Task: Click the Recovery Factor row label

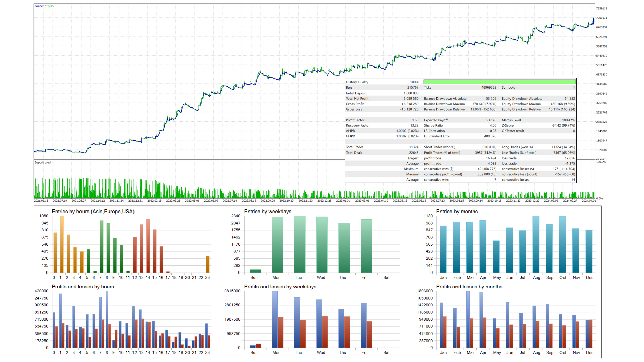Action: point(358,126)
